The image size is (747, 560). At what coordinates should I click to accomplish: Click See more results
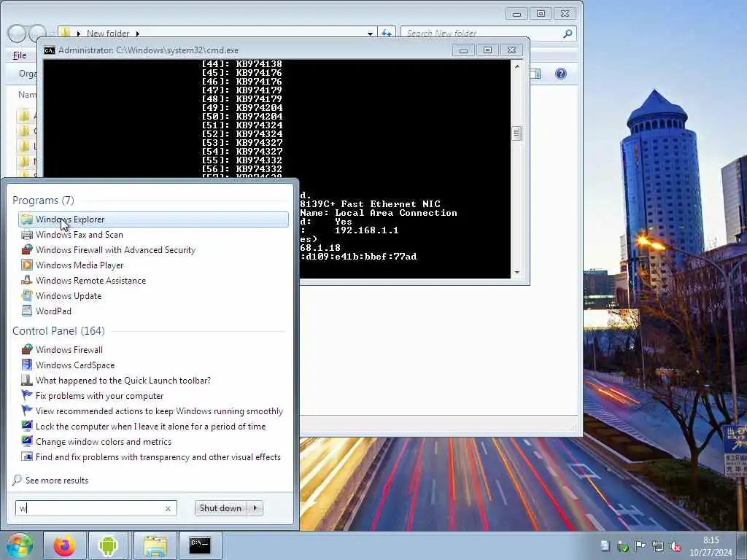50,481
